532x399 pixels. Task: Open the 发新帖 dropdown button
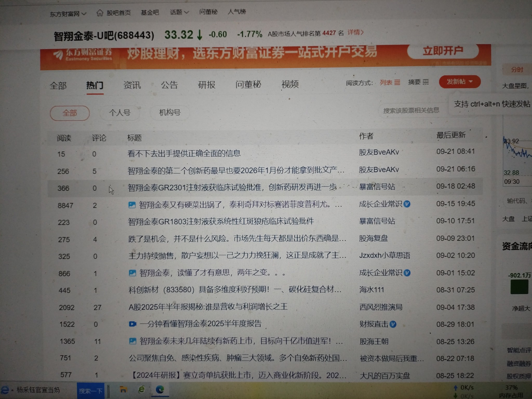click(460, 82)
